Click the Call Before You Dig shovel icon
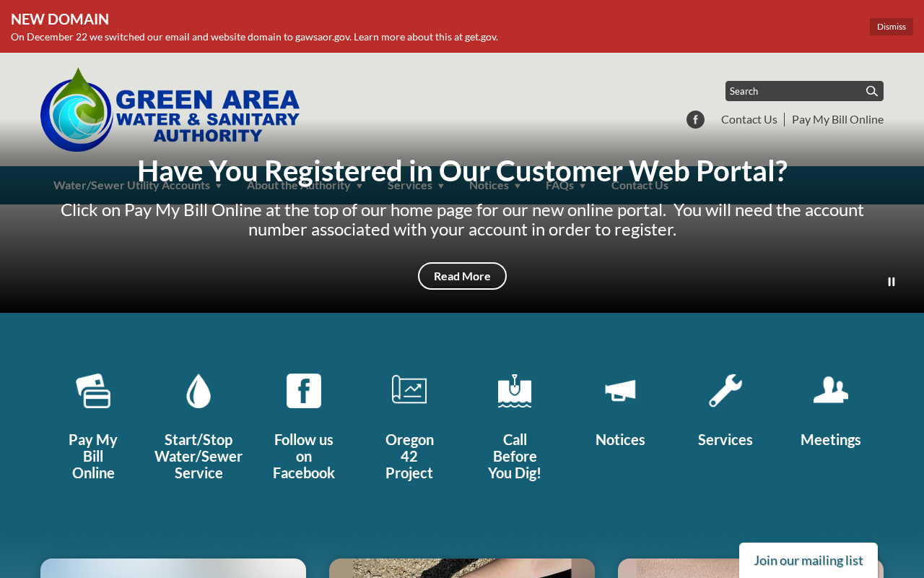Viewport: 924px width, 578px height. click(515, 391)
